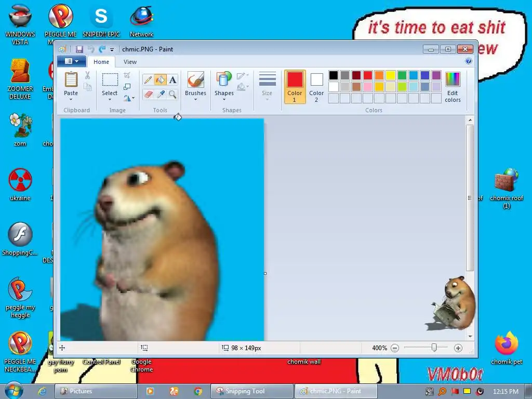This screenshot has width=532, height=399.
Task: Click Internet Explorer icon in taskbar
Action: click(x=42, y=391)
